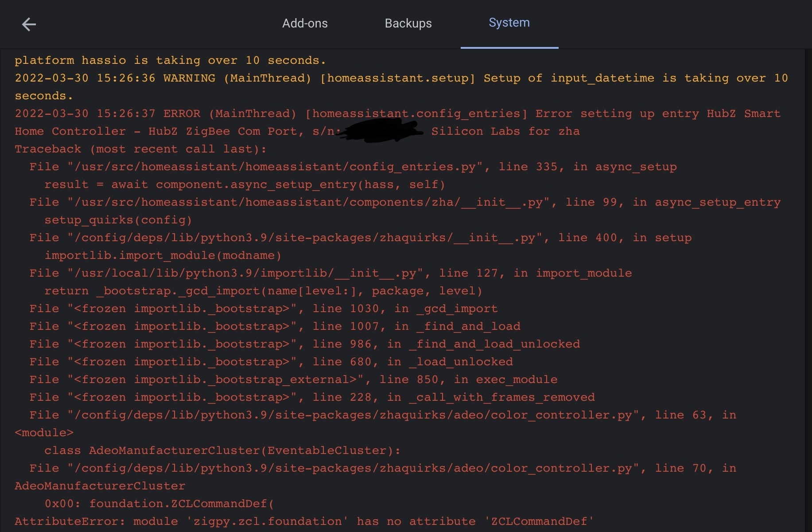This screenshot has width=812, height=532.
Task: Click the input_datetime WARNING log entry
Action: 399,78
